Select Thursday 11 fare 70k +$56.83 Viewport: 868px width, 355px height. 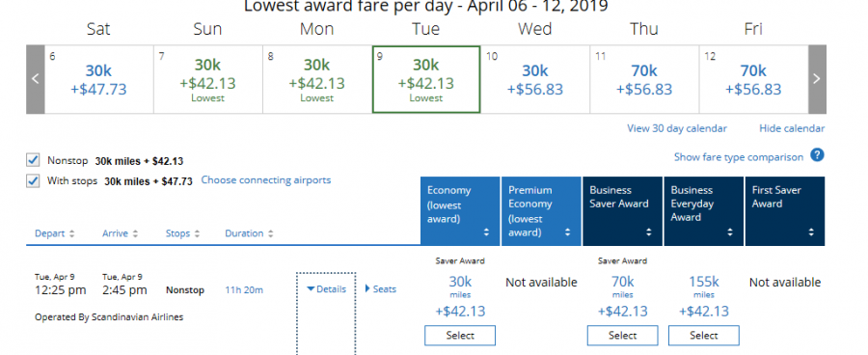tap(644, 80)
